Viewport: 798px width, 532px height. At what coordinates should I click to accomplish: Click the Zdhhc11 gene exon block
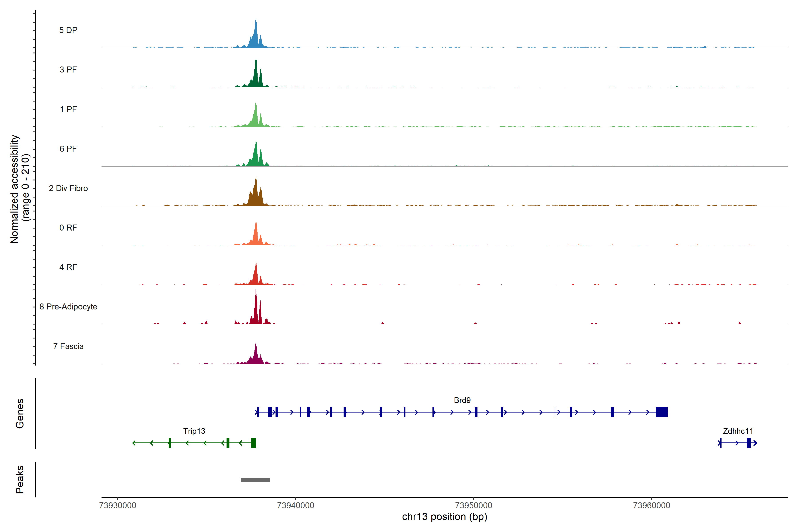[749, 443]
